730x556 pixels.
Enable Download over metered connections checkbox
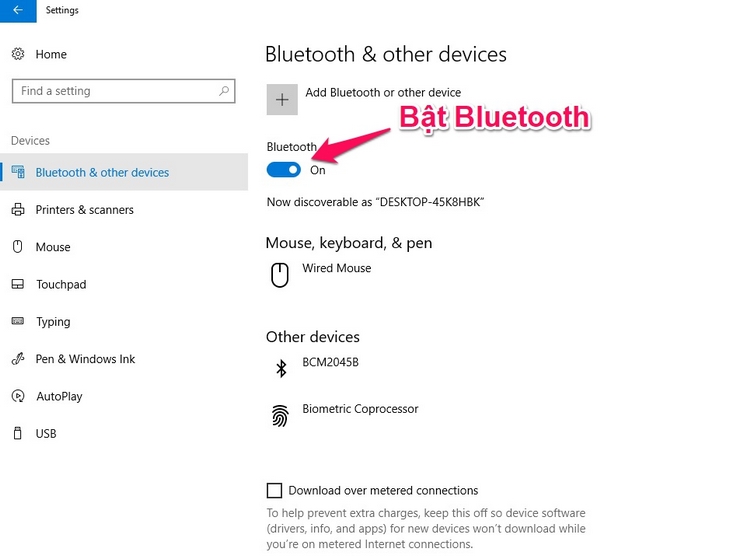(x=274, y=490)
